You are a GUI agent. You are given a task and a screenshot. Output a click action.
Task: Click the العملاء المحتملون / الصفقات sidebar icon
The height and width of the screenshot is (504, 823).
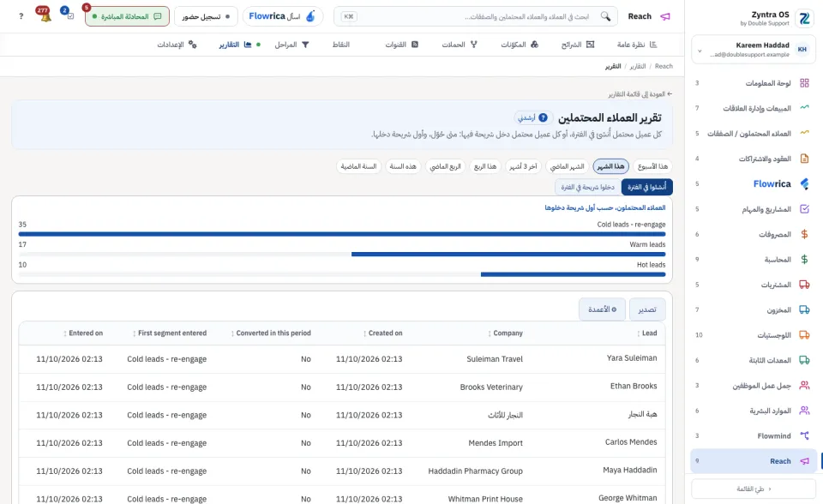tap(804, 134)
